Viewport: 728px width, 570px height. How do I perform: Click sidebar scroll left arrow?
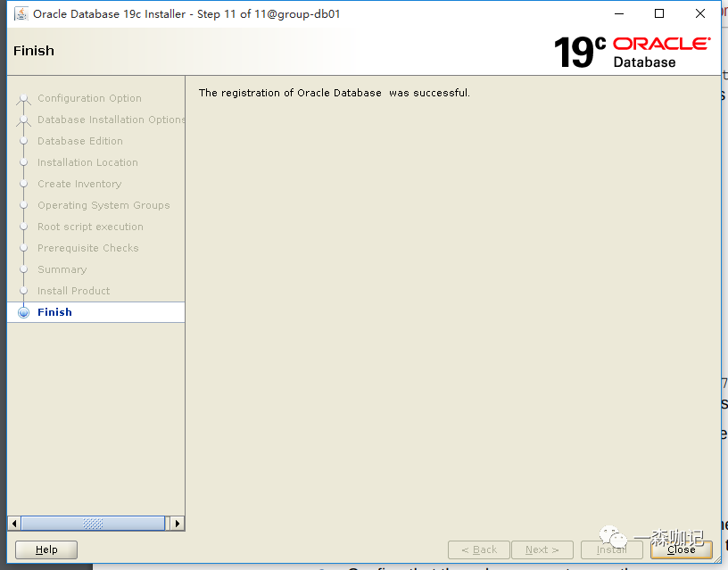coord(14,524)
